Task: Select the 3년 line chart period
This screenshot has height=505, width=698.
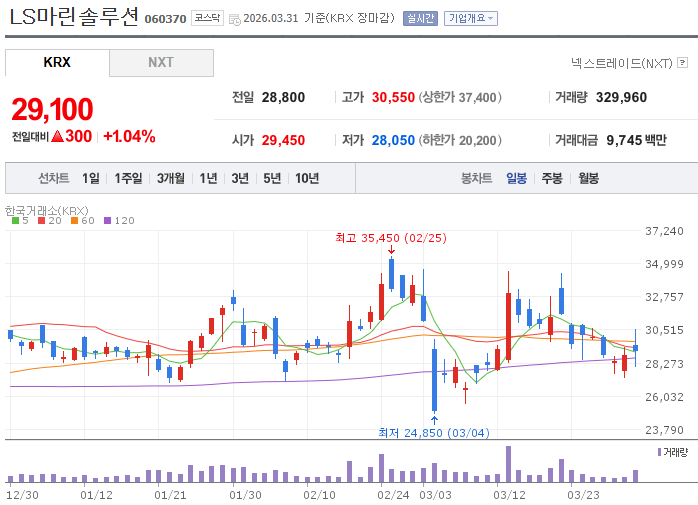Action: (x=240, y=179)
